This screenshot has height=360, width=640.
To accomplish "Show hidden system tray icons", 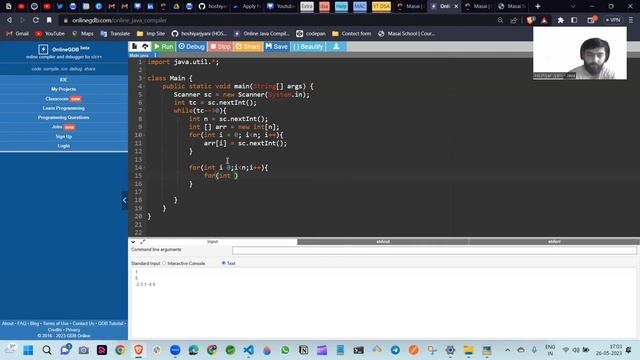I will pyautogui.click(x=507, y=350).
